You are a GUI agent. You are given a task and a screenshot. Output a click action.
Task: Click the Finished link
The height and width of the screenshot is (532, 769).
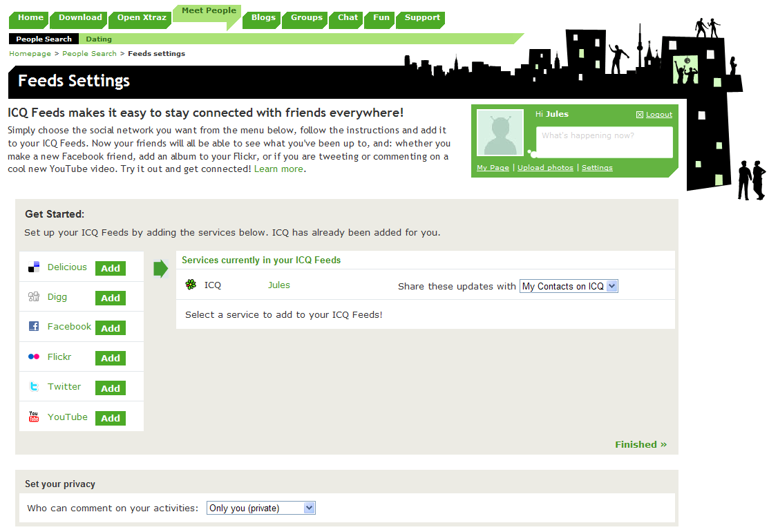pyautogui.click(x=640, y=444)
